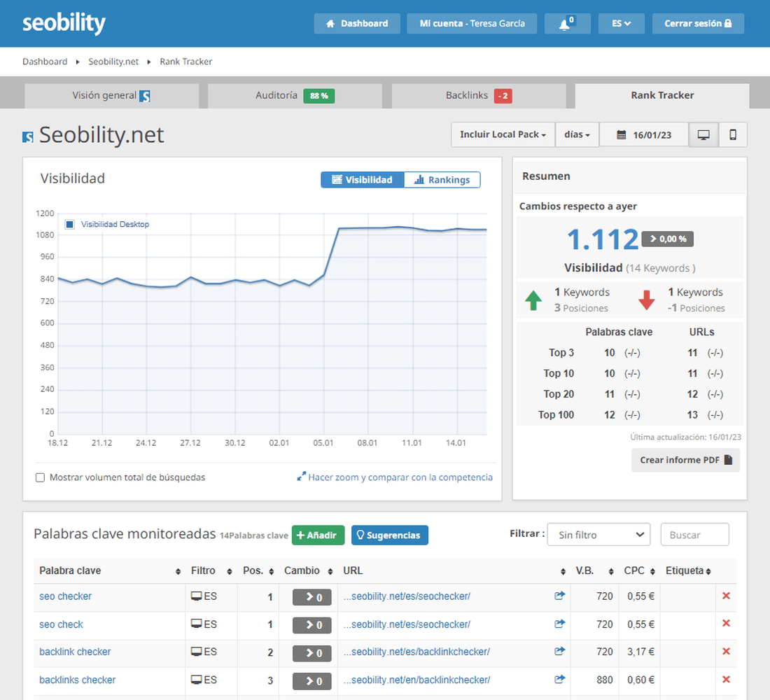Viewport: 770px width, 700px height.
Task: Open the Visión general tab
Action: (x=111, y=96)
